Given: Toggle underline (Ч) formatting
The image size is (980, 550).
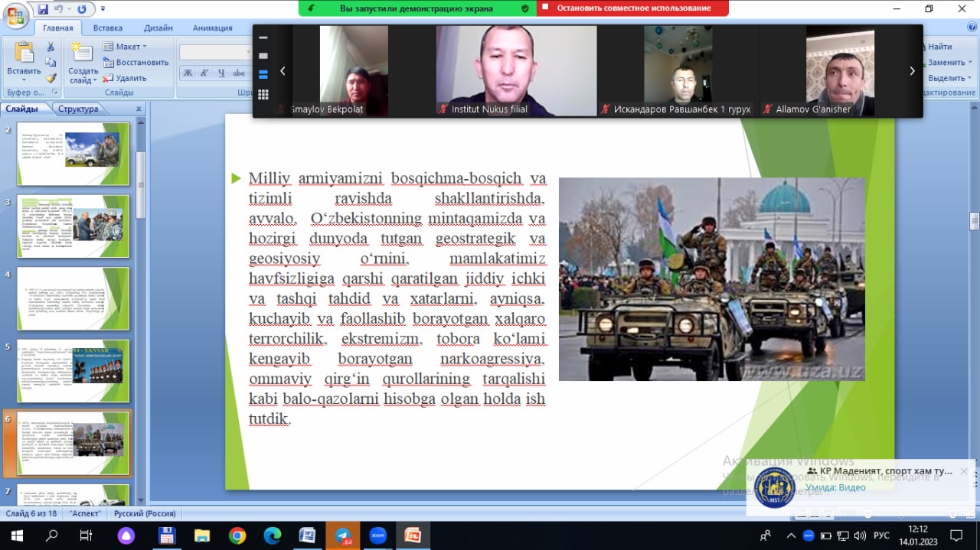Looking at the screenshot, I should (221, 73).
